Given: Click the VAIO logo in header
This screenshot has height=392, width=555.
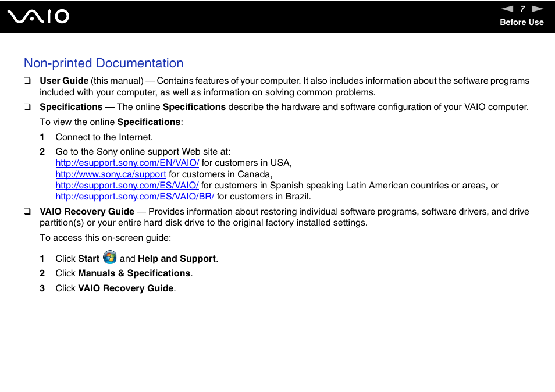Looking at the screenshot, I should pyautogui.click(x=38, y=17).
